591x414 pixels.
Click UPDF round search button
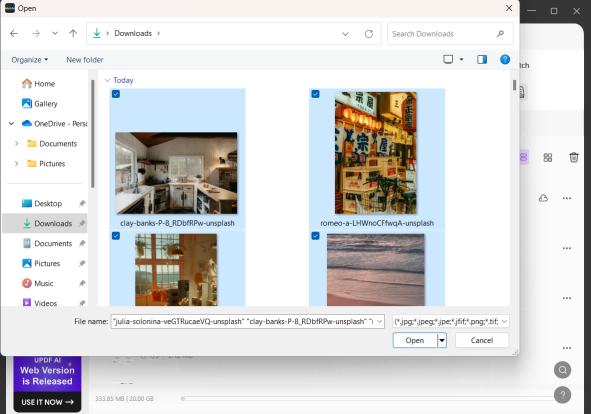pos(562,370)
